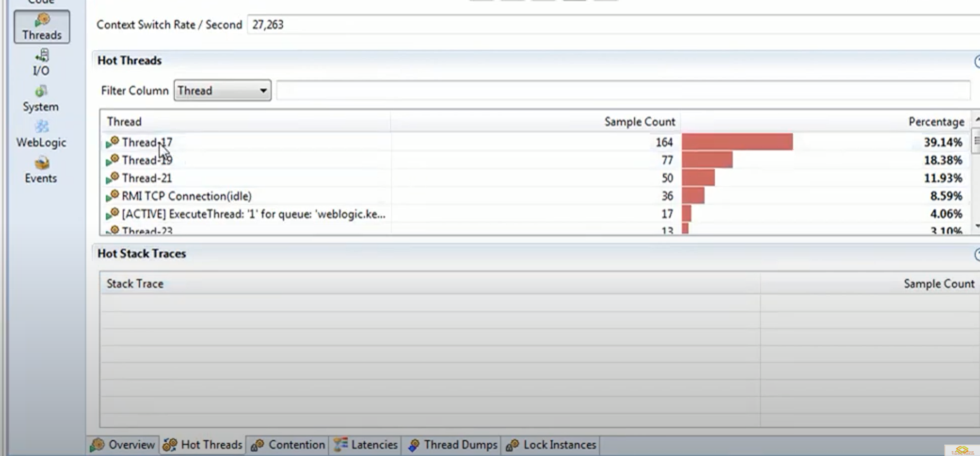
Task: Open the I/O section icon
Action: pyautogui.click(x=41, y=62)
